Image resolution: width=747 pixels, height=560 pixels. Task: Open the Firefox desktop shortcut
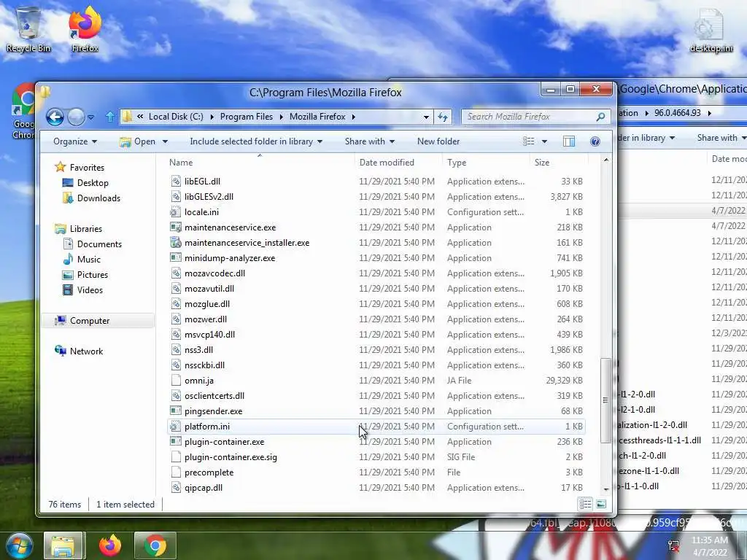pos(85,28)
